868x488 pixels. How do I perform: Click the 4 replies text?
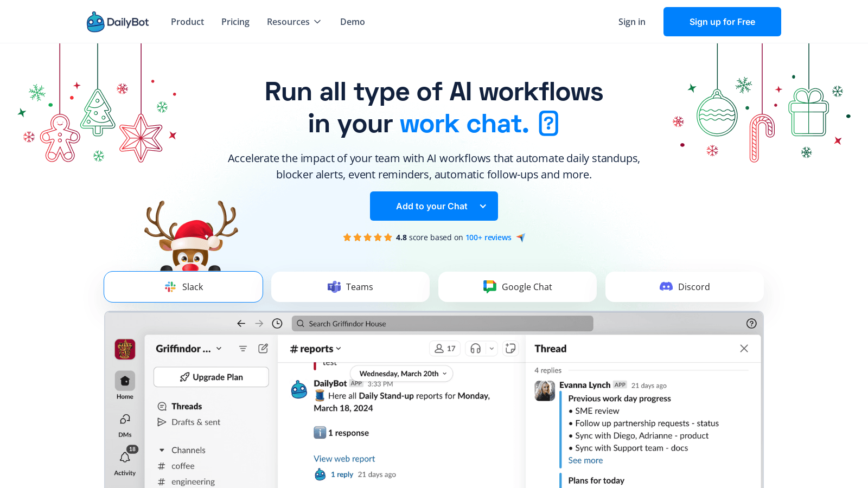(548, 370)
